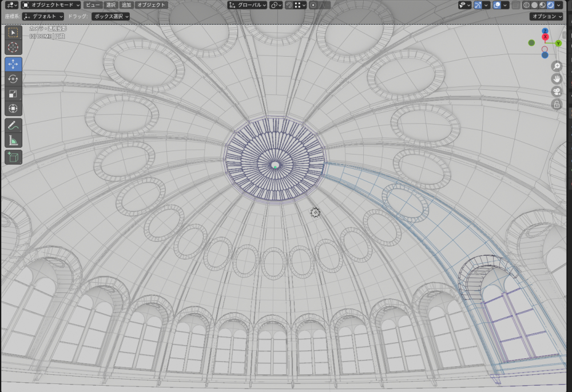Open the オブジェクト menu
The width and height of the screenshot is (572, 392).
pyautogui.click(x=151, y=5)
